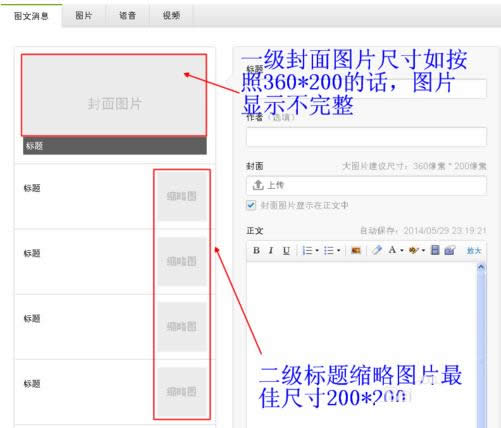Open the font color dropdown arrow
The width and height of the screenshot is (501, 428).
402,250
